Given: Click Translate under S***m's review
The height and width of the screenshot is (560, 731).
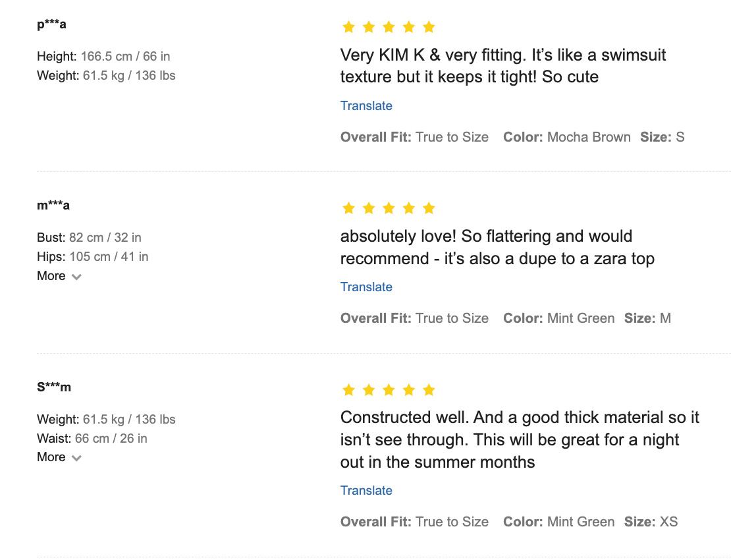Looking at the screenshot, I should 366,491.
